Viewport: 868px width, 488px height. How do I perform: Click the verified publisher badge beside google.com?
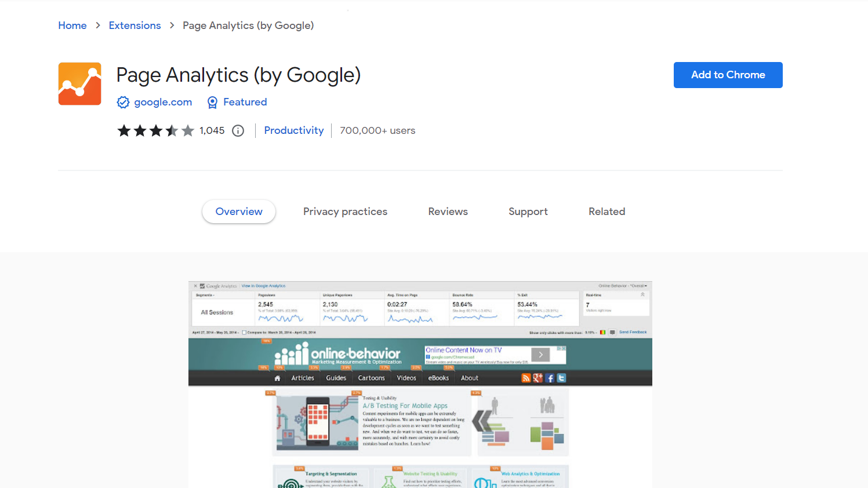click(124, 102)
